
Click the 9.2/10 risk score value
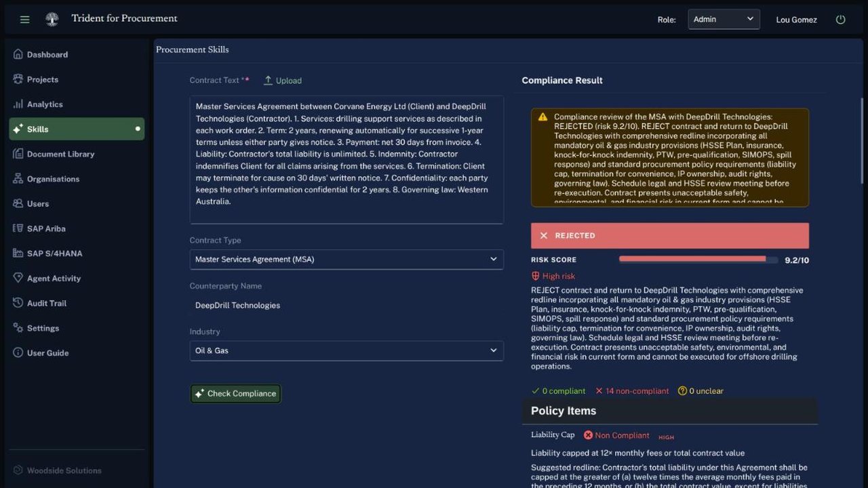(797, 260)
